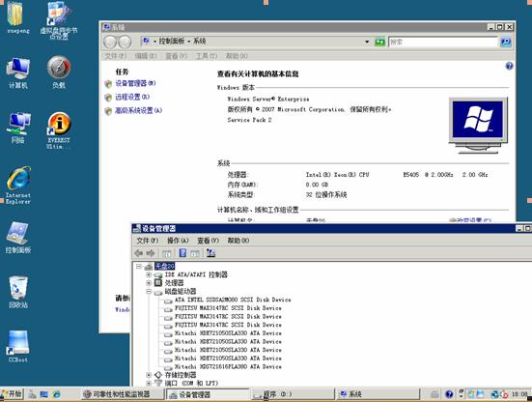Select the CCBoot desktop shortcut
Image resolution: width=532 pixels, height=402 pixels.
coord(18,346)
